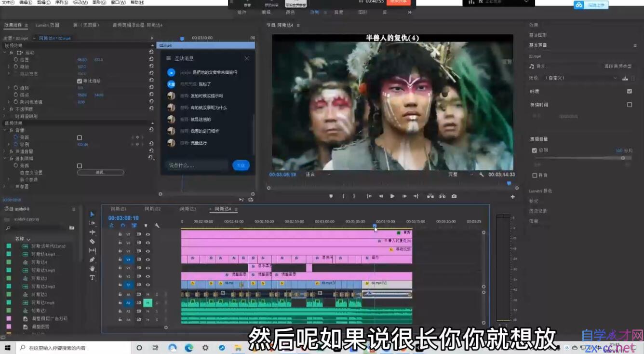Close the interactive messages chat panel
This screenshot has width=644, height=354.
(x=247, y=58)
